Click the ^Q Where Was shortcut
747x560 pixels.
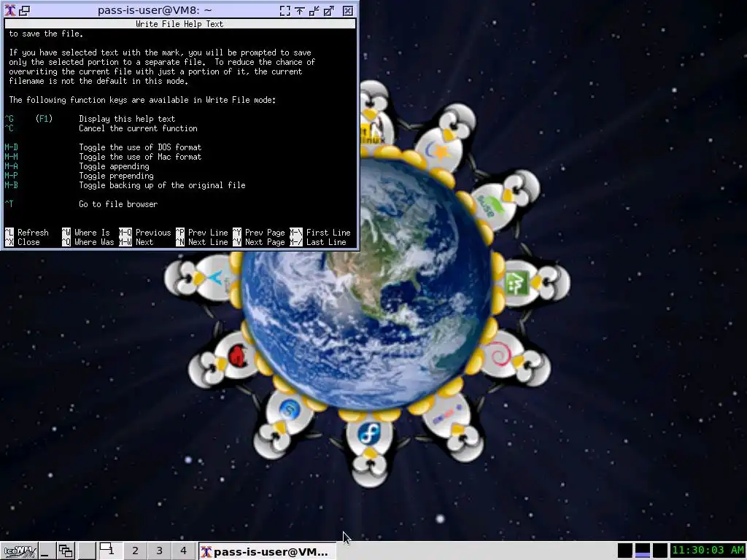[88, 242]
